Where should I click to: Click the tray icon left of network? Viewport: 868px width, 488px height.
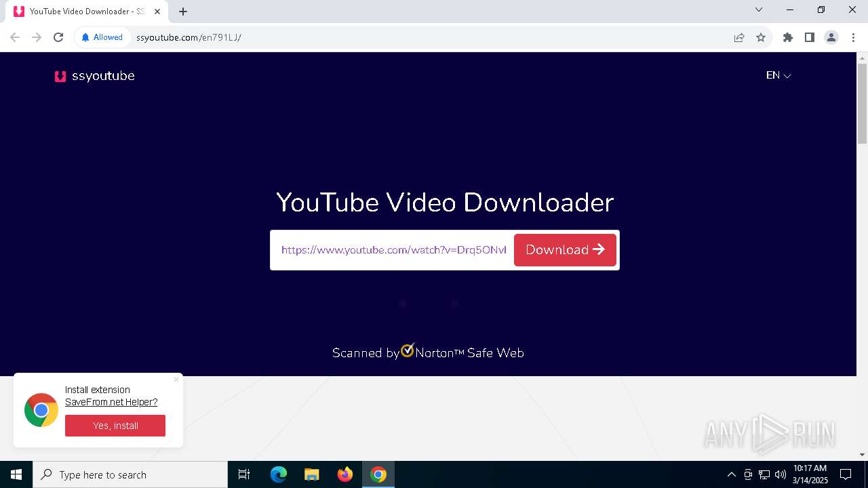click(748, 474)
